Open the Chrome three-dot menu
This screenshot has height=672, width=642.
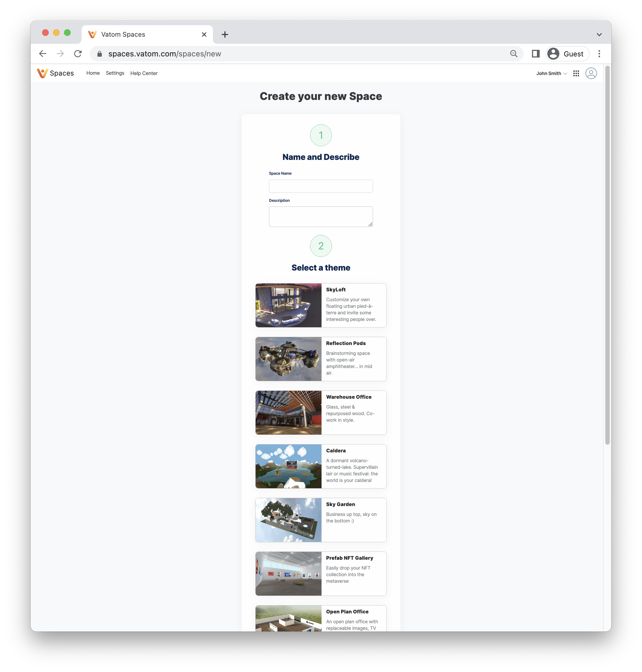point(599,54)
